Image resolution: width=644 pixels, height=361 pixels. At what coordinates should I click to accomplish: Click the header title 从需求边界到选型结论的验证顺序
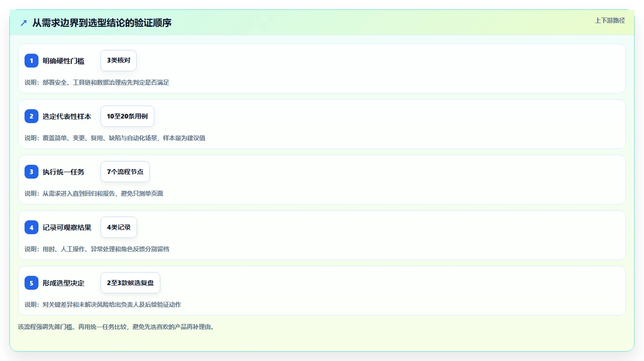(x=102, y=23)
